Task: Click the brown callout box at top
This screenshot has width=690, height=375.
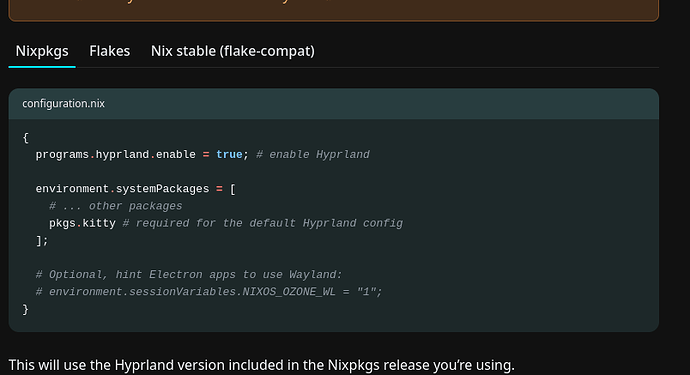Action: [x=334, y=10]
